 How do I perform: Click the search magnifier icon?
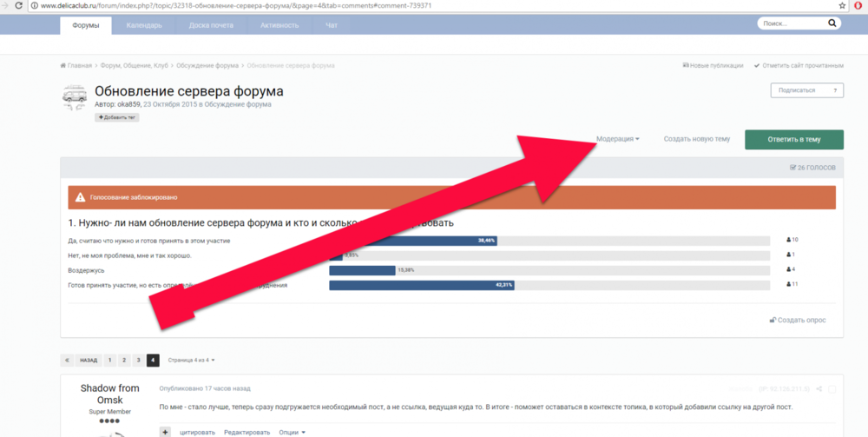pyautogui.click(x=833, y=24)
